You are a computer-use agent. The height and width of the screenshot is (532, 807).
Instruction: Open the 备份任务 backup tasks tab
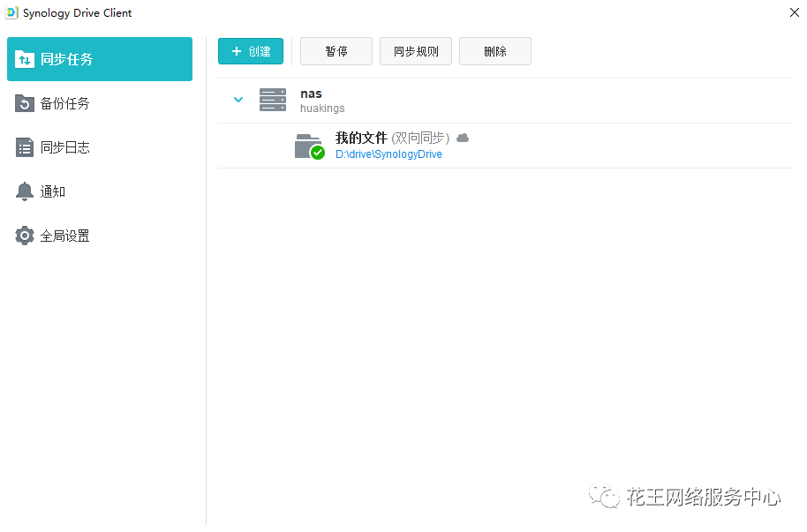pos(100,103)
